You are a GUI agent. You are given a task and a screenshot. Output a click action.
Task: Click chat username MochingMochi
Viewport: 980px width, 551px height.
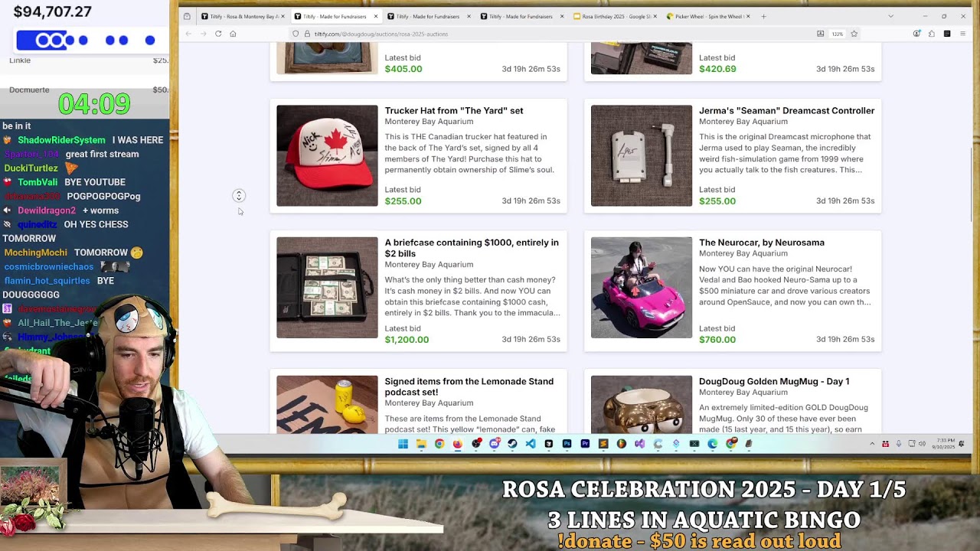(35, 253)
